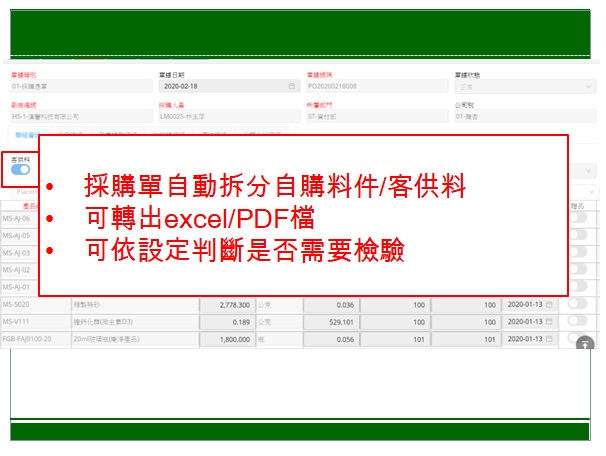
Task: Click quantity cell 1,800.000
Action: [227, 339]
